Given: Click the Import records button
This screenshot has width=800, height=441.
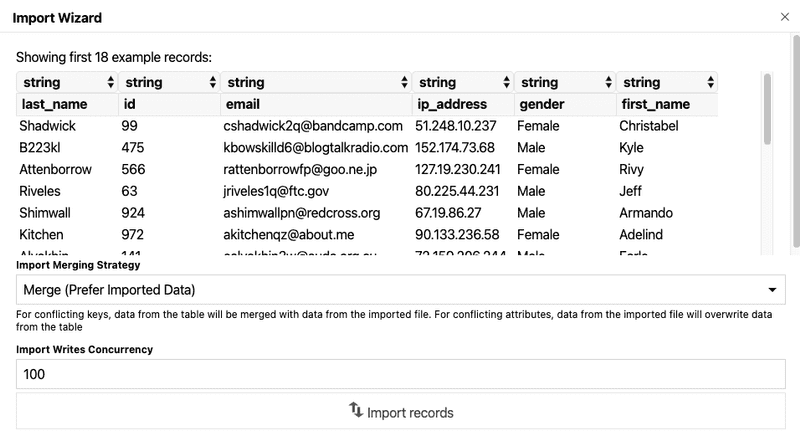Looking at the screenshot, I should pyautogui.click(x=400, y=412).
